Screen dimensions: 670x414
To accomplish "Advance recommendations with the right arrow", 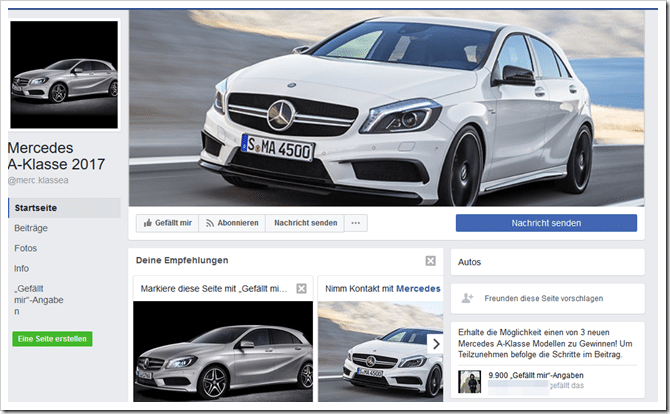I will click(435, 344).
